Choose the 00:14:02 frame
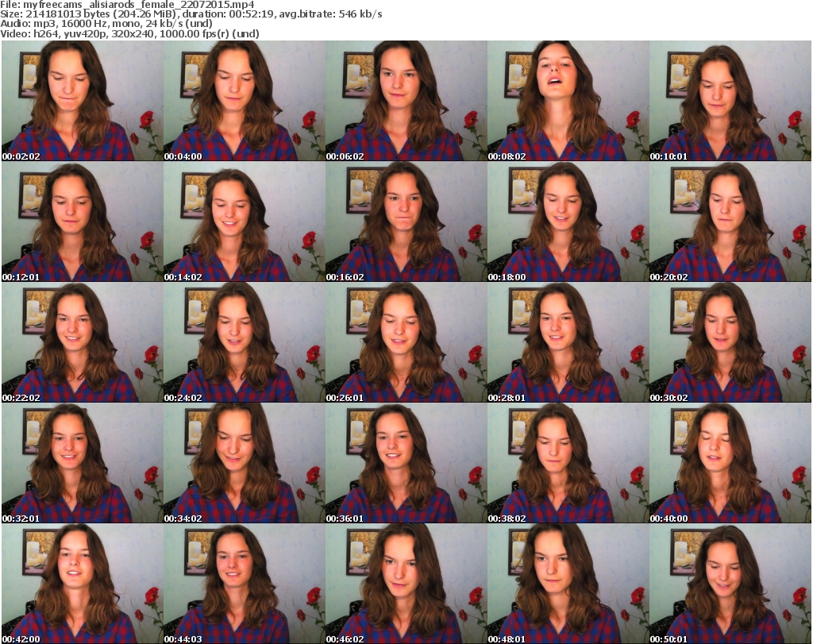The width and height of the screenshot is (813, 644). tap(245, 222)
